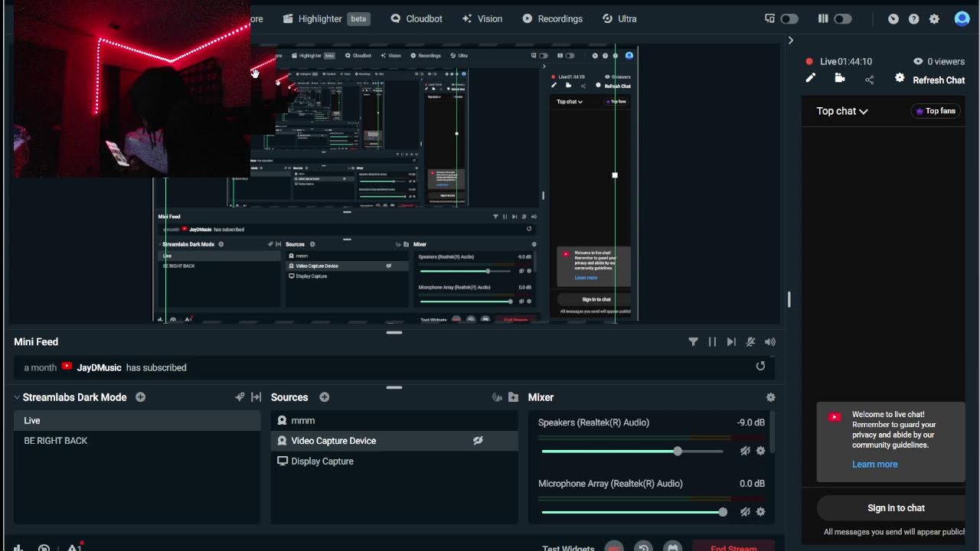Replay the JayDMusic subscription alert
Viewport: 980px width, 551px height.
pos(760,366)
